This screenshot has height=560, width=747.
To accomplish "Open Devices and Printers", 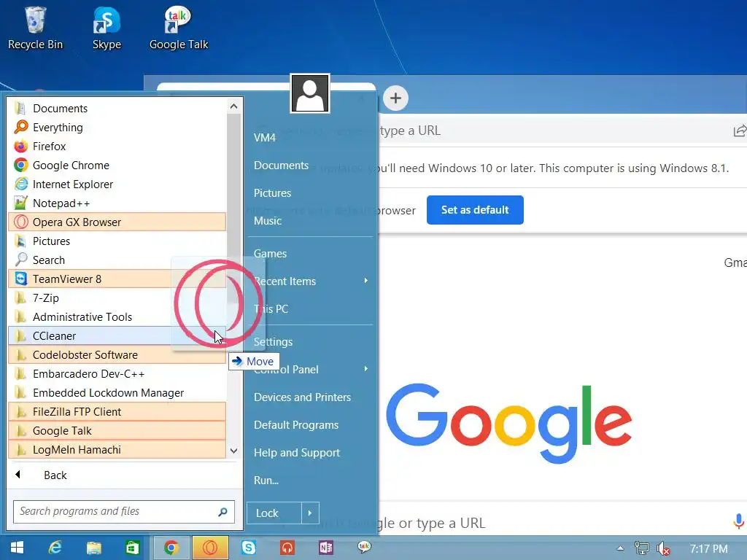I will click(302, 397).
